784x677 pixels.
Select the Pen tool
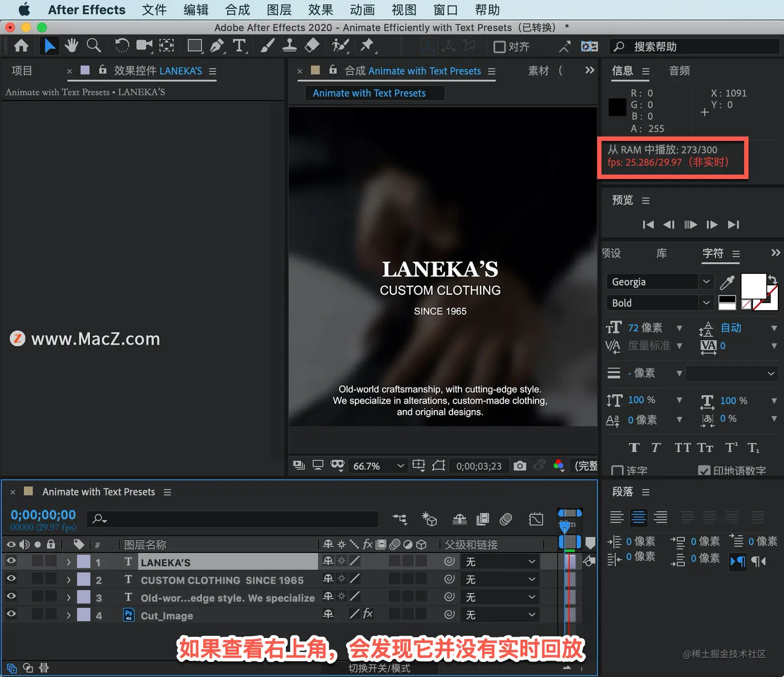(x=217, y=46)
